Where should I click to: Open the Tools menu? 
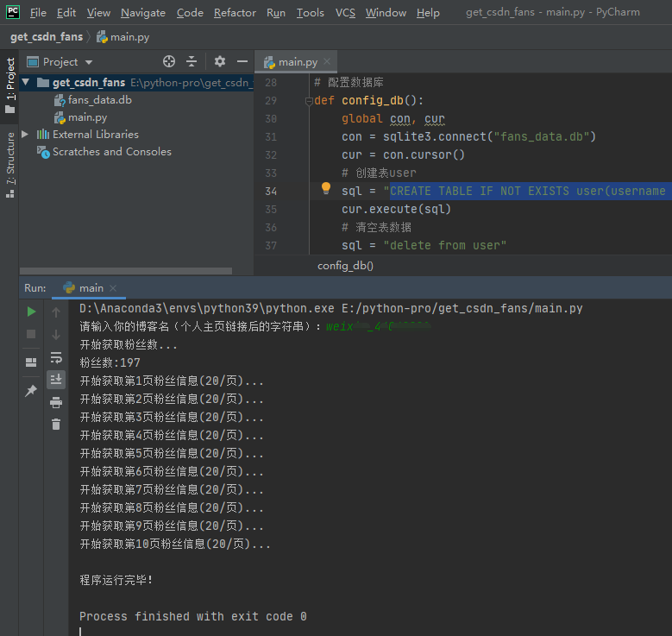[311, 13]
